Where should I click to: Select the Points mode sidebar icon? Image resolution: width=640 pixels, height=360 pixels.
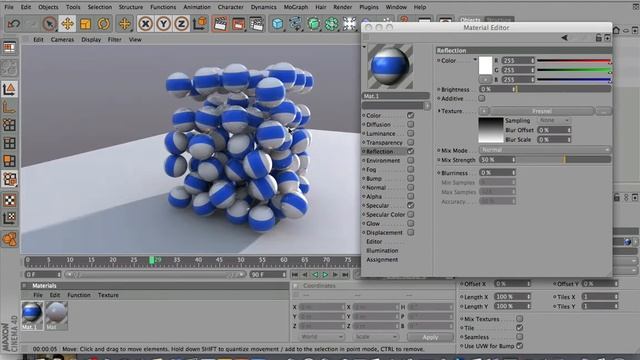[x=9, y=125]
